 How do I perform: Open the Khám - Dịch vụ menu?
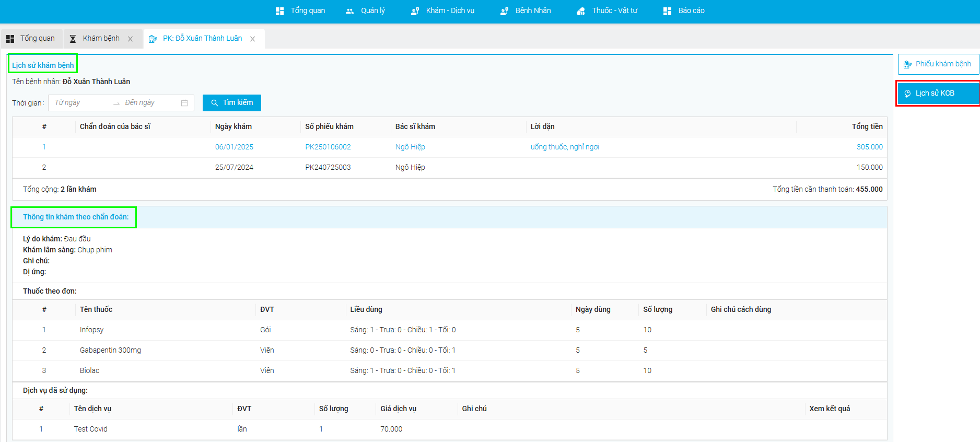pyautogui.click(x=442, y=11)
